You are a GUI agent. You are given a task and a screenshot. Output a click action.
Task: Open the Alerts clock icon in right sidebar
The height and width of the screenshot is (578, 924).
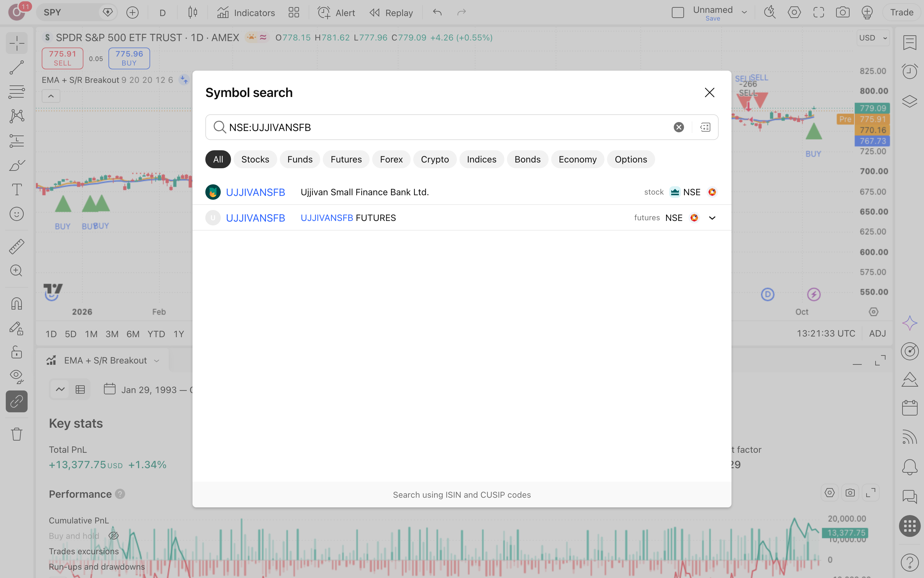tap(910, 72)
